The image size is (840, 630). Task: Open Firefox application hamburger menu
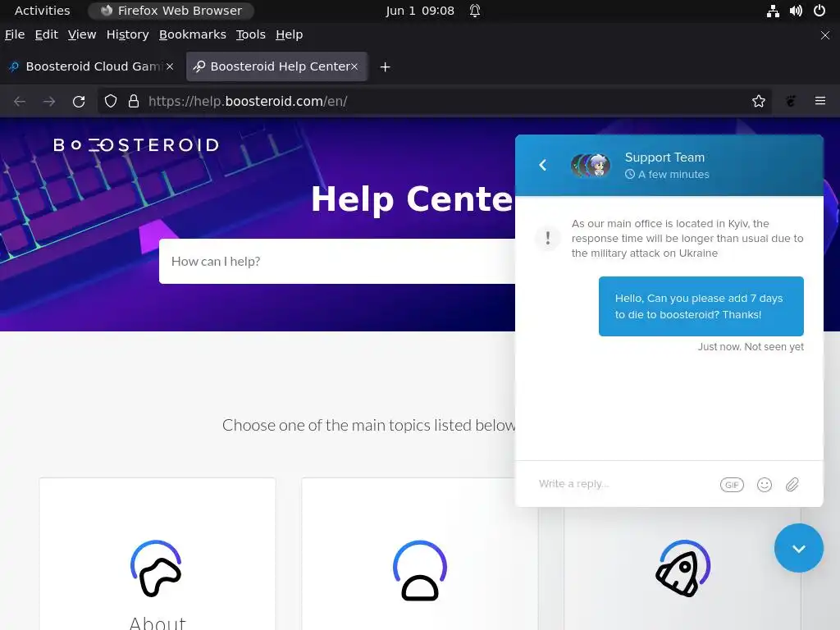point(820,101)
